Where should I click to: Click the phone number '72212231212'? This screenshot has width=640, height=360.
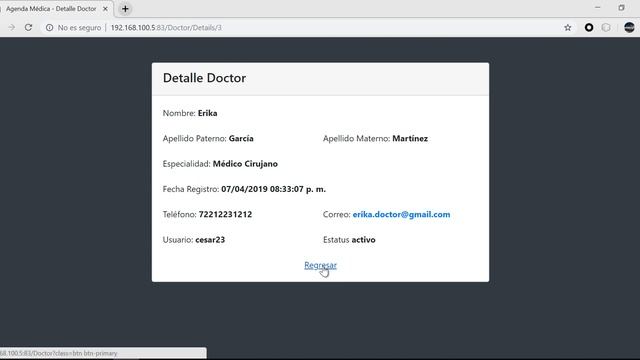225,215
